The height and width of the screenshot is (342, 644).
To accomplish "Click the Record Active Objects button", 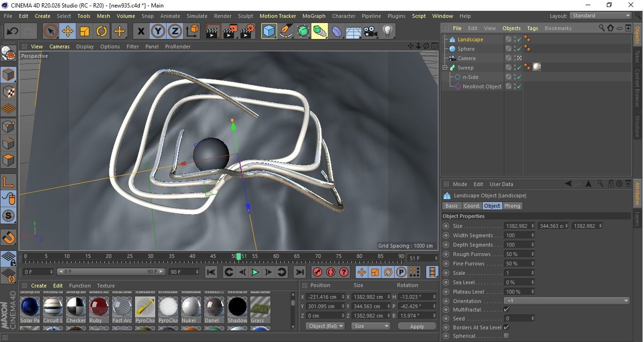I will pos(318,272).
